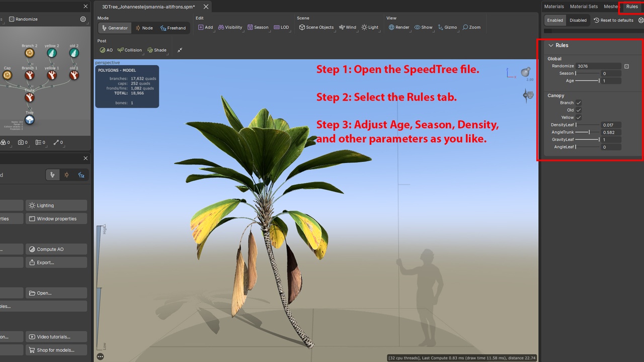Select the old 2 leaf node
Image resolution: width=644 pixels, height=362 pixels.
(74, 53)
